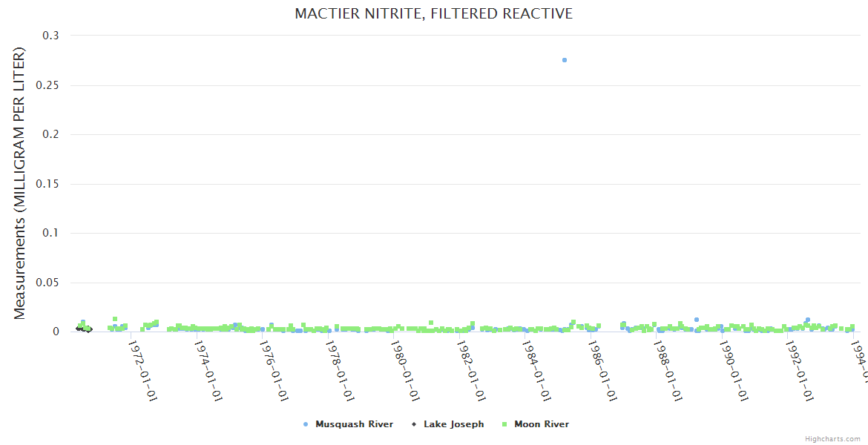Click the chart title MACTIER NITRITE, FILTERED REACTIVE
Viewport: 868px width, 445px height.
coord(434,14)
